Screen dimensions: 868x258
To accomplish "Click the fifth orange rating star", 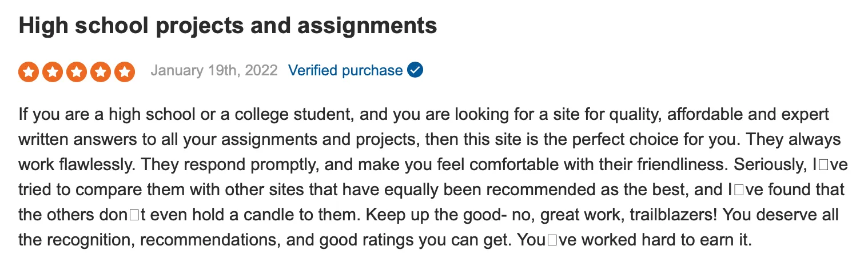I will [x=125, y=72].
